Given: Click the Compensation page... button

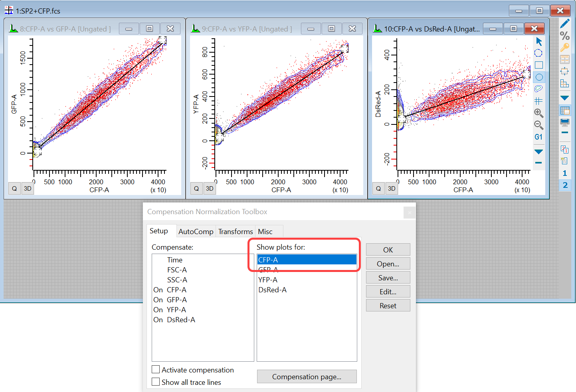Looking at the screenshot, I should (307, 377).
